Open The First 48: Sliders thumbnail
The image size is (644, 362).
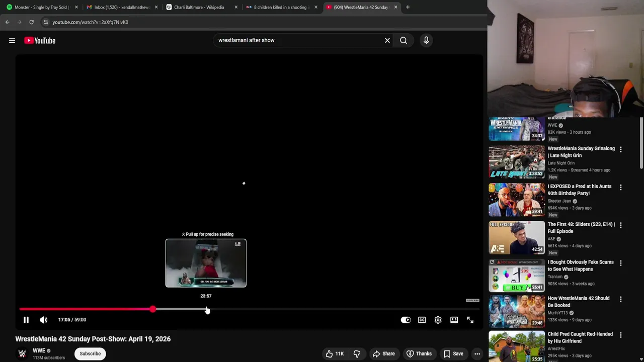pyautogui.click(x=517, y=237)
